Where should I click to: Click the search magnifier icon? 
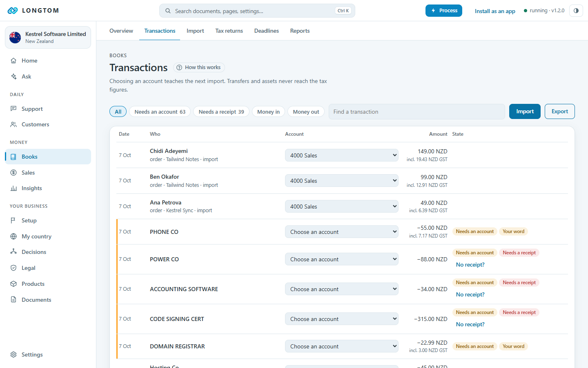coord(168,11)
